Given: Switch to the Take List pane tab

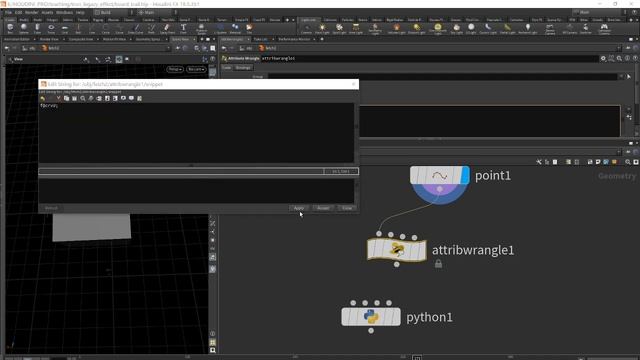Looking at the screenshot, I should (x=260, y=39).
